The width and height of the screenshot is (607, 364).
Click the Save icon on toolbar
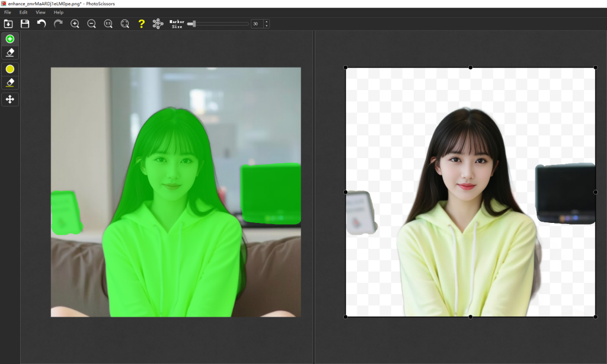25,24
